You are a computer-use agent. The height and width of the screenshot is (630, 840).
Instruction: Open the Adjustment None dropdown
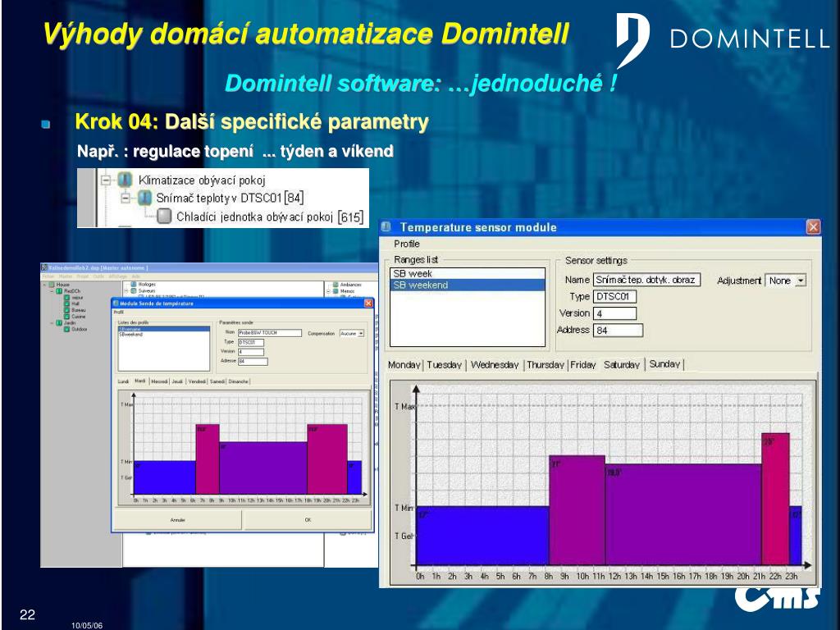(x=801, y=281)
